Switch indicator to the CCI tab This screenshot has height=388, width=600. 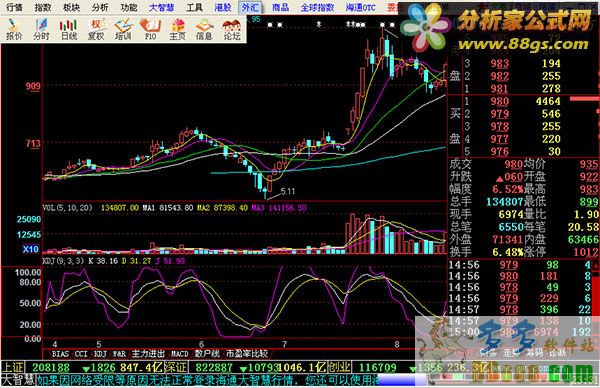81,354
